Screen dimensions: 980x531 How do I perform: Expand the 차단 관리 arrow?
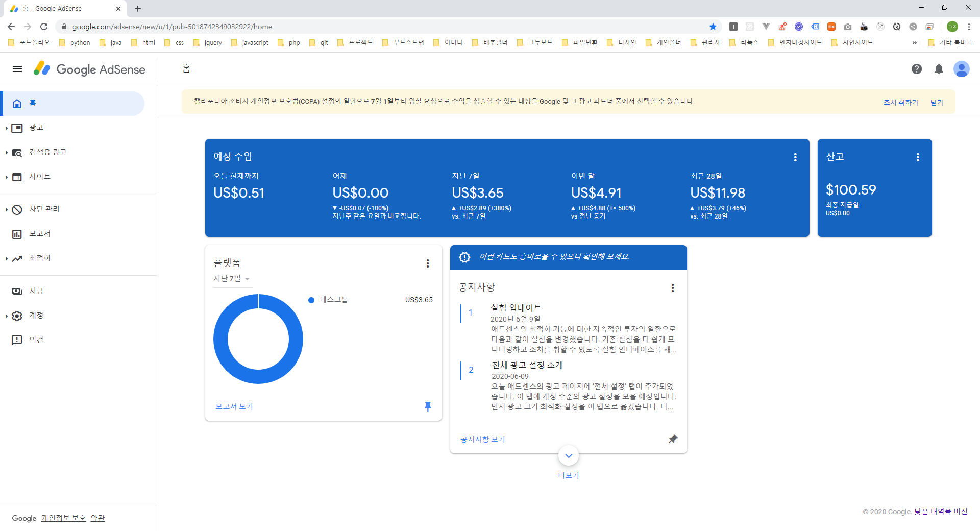[6, 210]
